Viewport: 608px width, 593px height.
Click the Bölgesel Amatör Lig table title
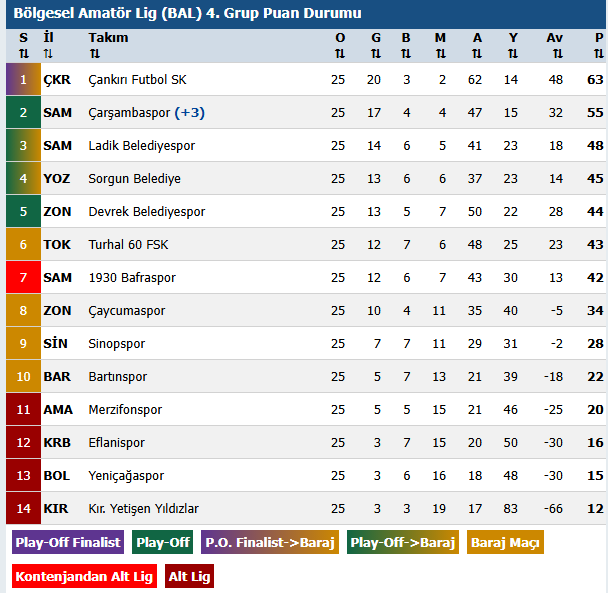click(x=187, y=14)
